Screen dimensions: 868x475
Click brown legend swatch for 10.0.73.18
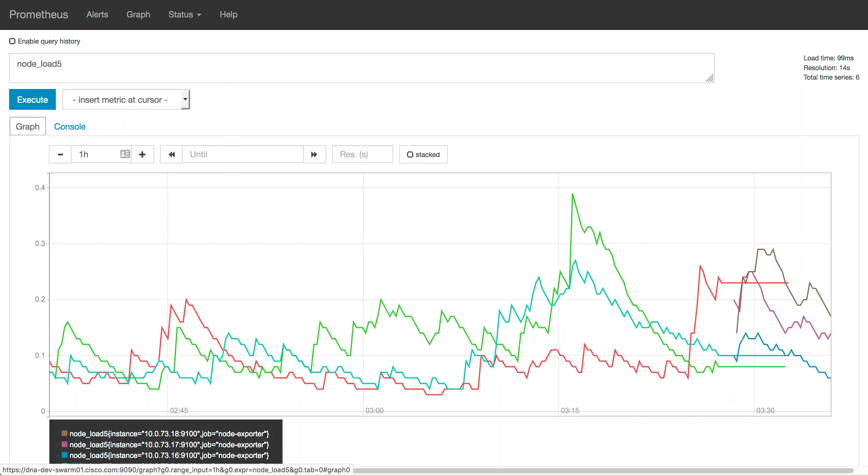point(64,433)
